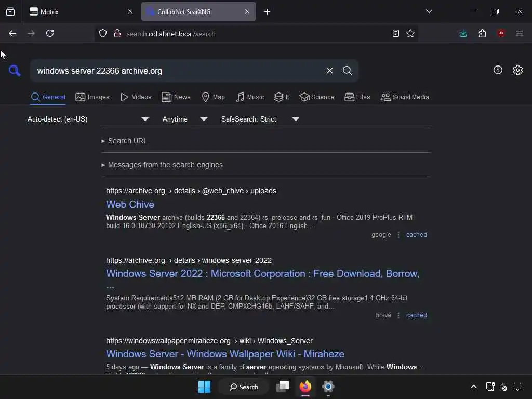Image resolution: width=532 pixels, height=399 pixels.
Task: Click the taskbar Search box
Action: coord(244,387)
